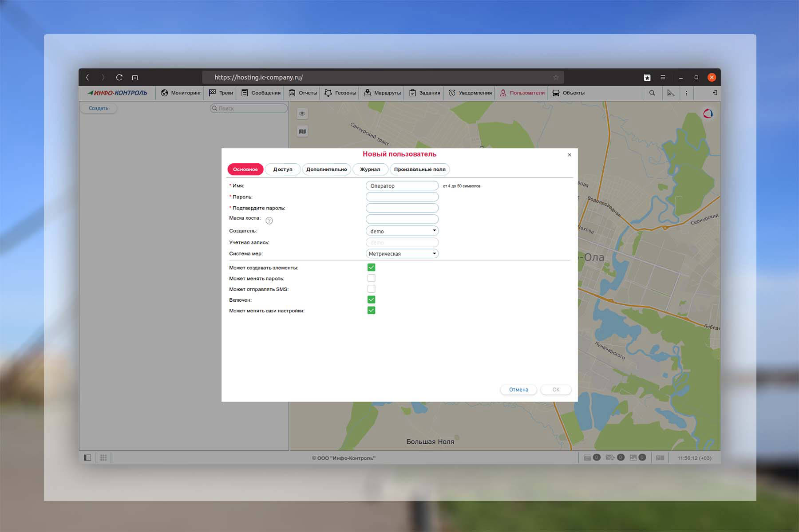Expand the 'Система мер' dropdown

coord(402,253)
